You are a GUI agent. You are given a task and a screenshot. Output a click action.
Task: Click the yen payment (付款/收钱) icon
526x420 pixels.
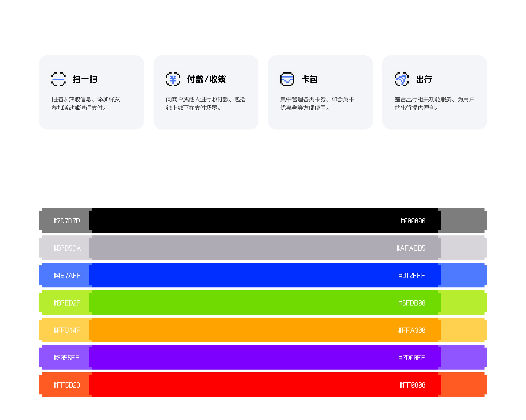pos(173,79)
